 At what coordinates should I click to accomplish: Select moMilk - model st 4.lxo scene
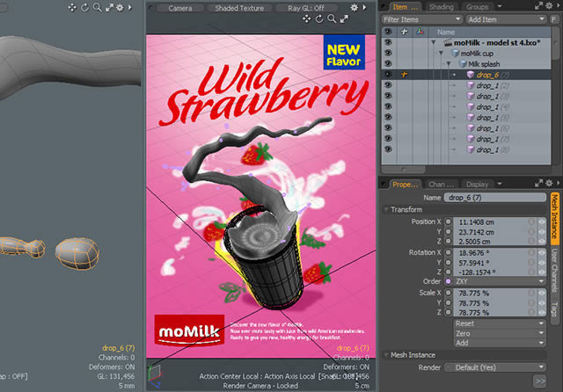pos(497,43)
